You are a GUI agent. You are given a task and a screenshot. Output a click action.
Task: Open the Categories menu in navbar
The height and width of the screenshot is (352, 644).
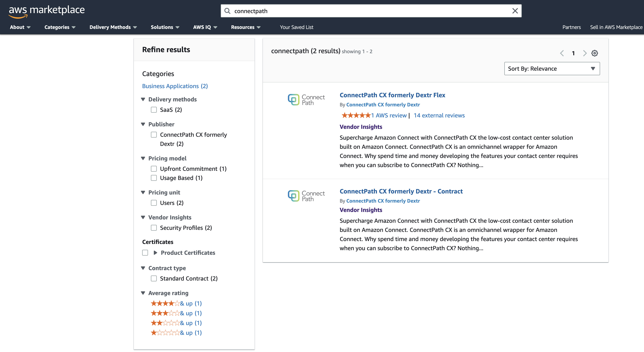(60, 27)
